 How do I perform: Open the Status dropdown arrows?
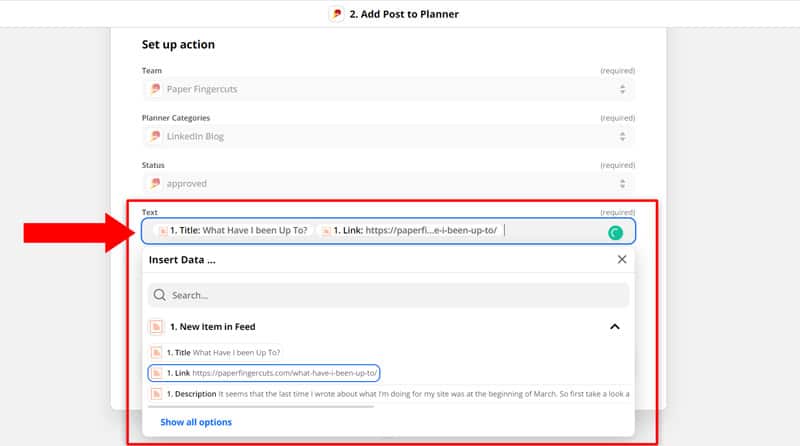(622, 184)
